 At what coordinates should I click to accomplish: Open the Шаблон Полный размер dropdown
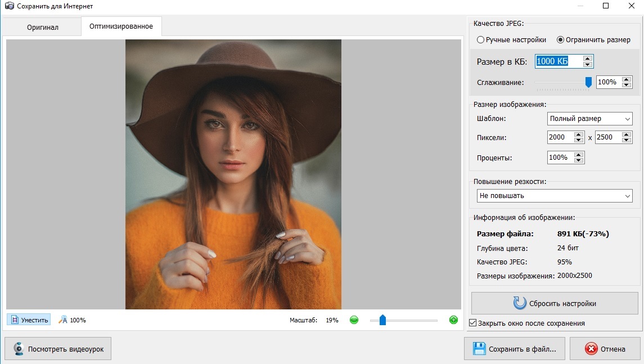click(589, 119)
